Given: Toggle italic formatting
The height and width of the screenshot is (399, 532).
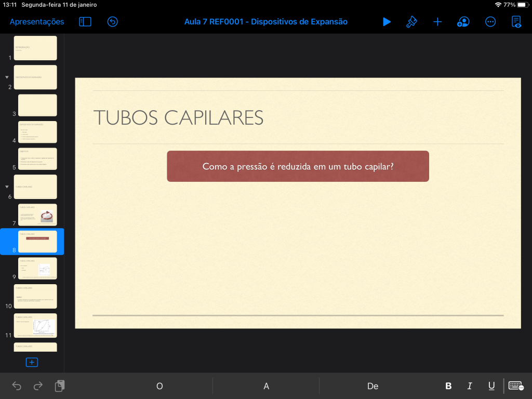Looking at the screenshot, I should point(470,386).
